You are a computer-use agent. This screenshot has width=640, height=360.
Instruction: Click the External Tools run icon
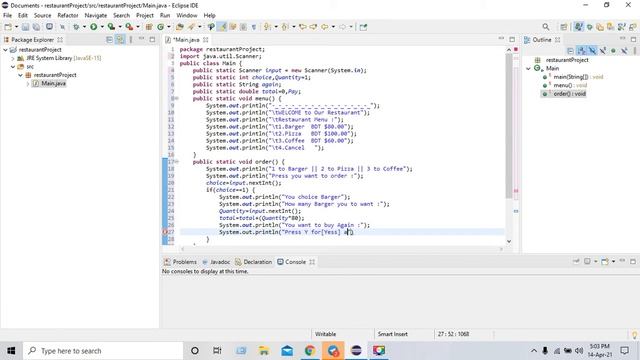click(129, 27)
